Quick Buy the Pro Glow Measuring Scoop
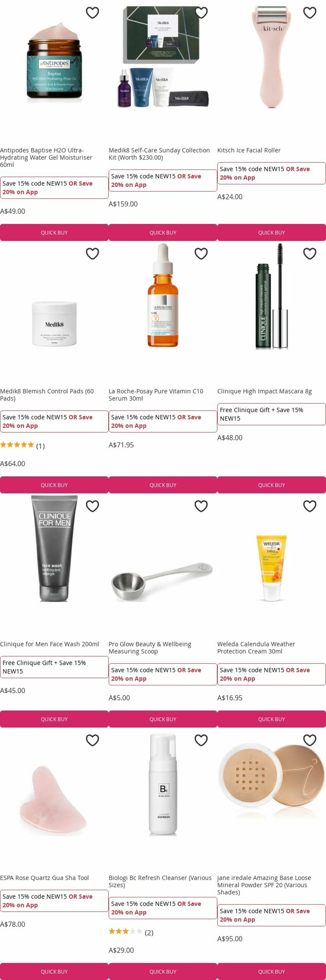This screenshot has width=326, height=980. tap(163, 719)
